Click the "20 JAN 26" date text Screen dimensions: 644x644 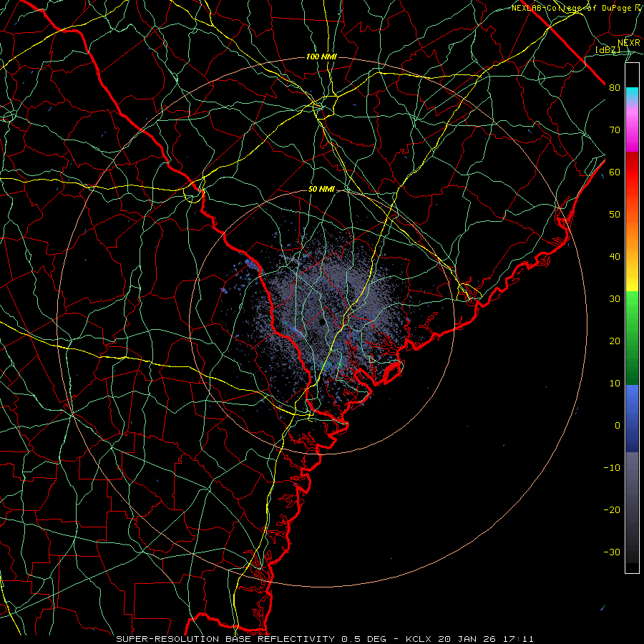point(467,639)
